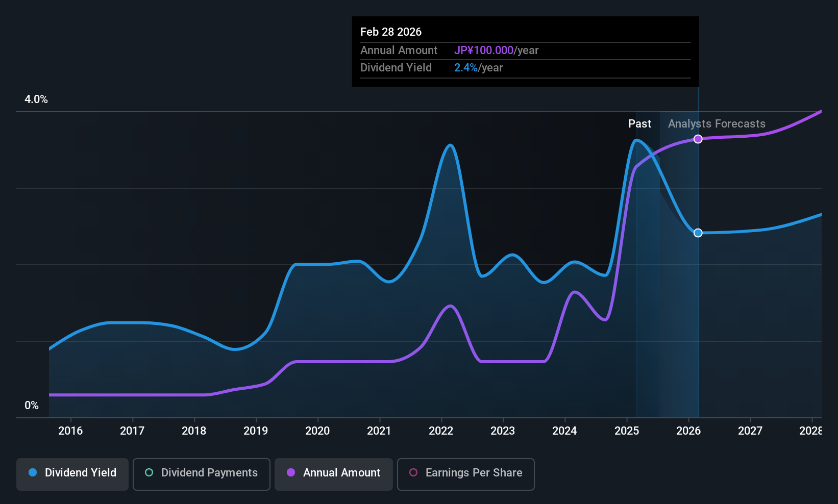Click the pink Earnings Per Share circle
838x504 pixels.
tap(413, 472)
